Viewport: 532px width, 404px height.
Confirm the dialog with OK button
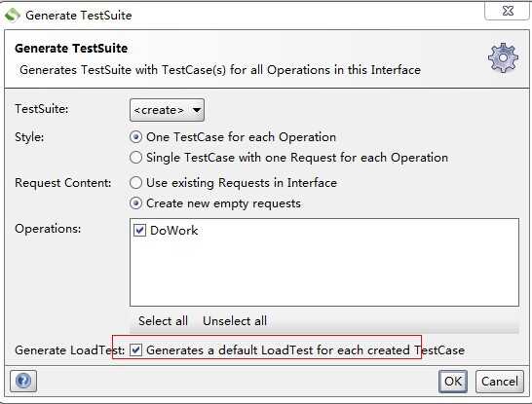point(453,382)
